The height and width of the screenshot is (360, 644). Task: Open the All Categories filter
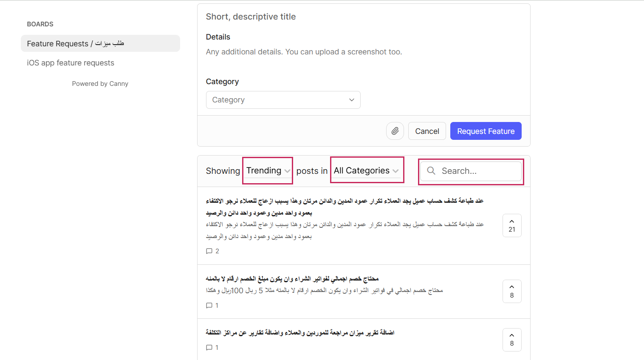(365, 170)
